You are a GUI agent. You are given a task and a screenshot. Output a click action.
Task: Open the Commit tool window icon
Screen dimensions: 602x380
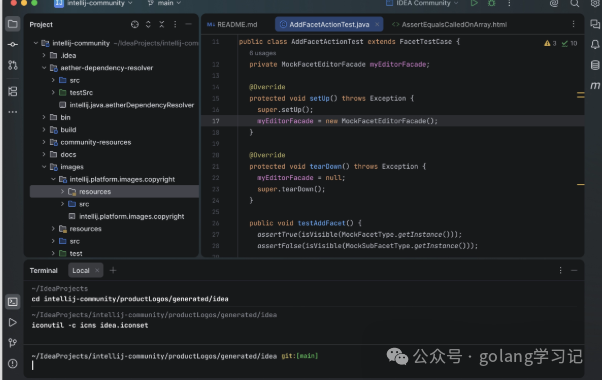click(12, 45)
